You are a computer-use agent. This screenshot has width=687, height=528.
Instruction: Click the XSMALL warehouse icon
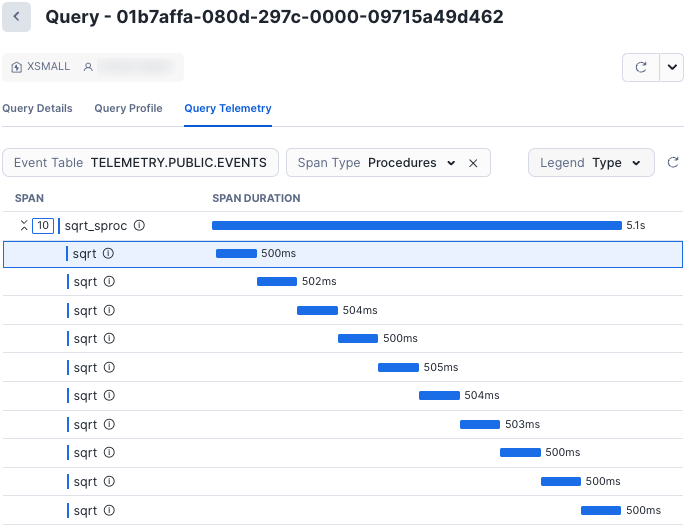(17, 67)
